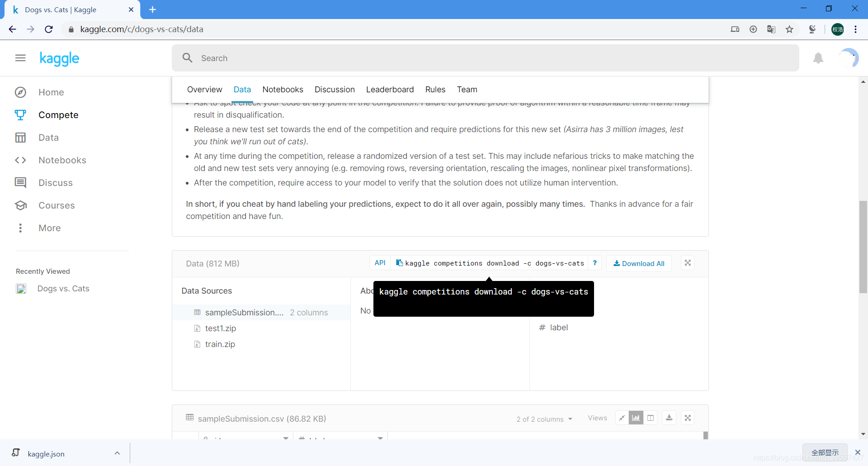Click the browser translate icon

pos(771,29)
